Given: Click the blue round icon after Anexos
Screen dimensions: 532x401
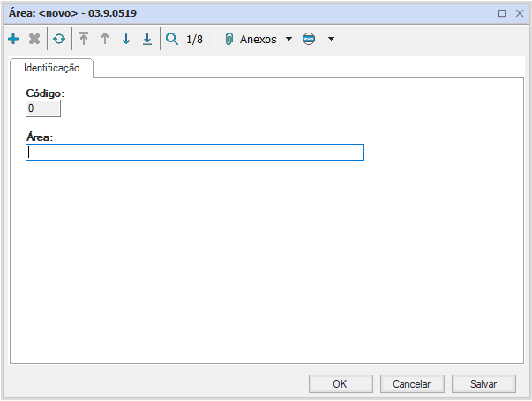Looking at the screenshot, I should [x=308, y=40].
